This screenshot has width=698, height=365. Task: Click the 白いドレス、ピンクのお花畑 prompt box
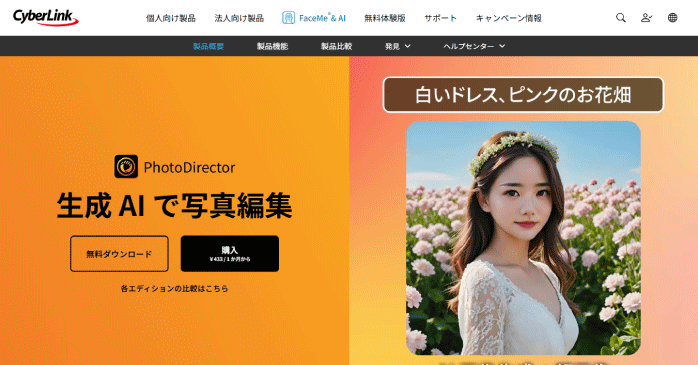click(x=523, y=95)
